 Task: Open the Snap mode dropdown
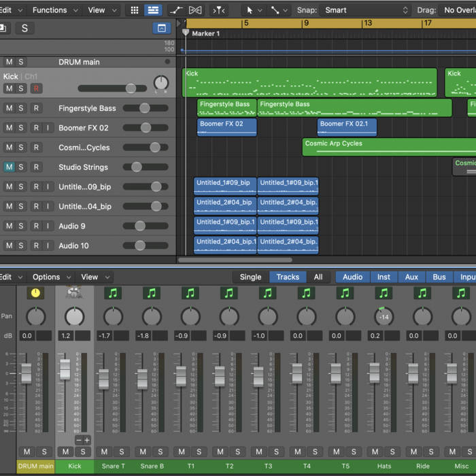point(367,10)
